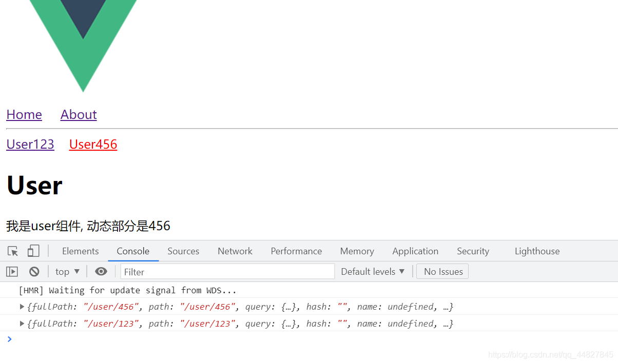618x364 pixels.
Task: Click the Vue logo image
Action: click(x=83, y=41)
